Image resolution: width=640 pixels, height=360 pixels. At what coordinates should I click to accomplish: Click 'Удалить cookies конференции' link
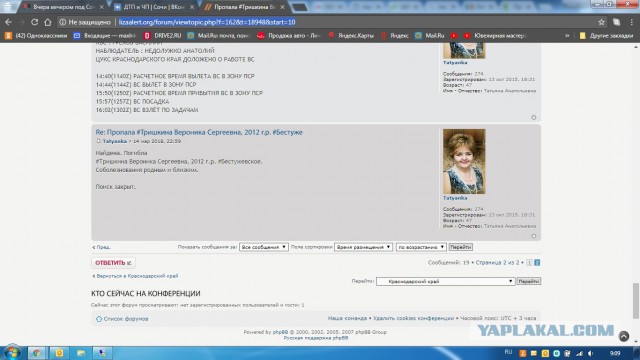413,318
